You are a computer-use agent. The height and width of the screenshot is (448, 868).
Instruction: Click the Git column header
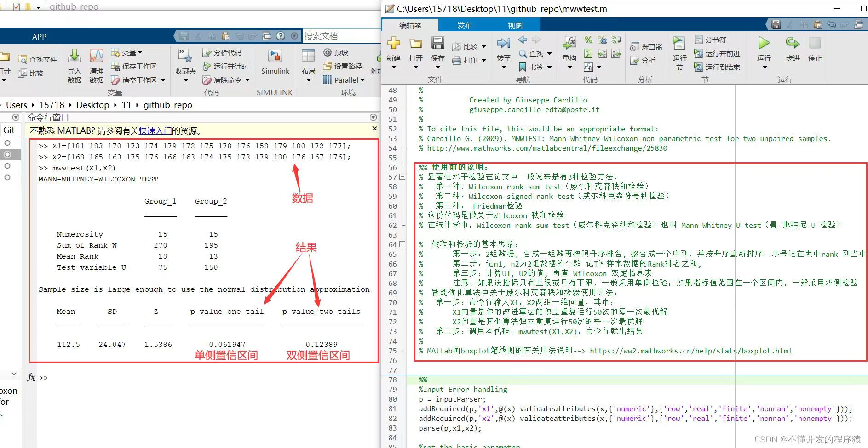pos(9,130)
